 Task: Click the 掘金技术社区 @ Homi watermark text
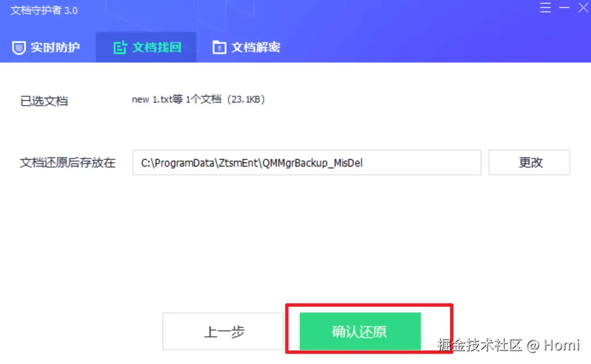[509, 345]
